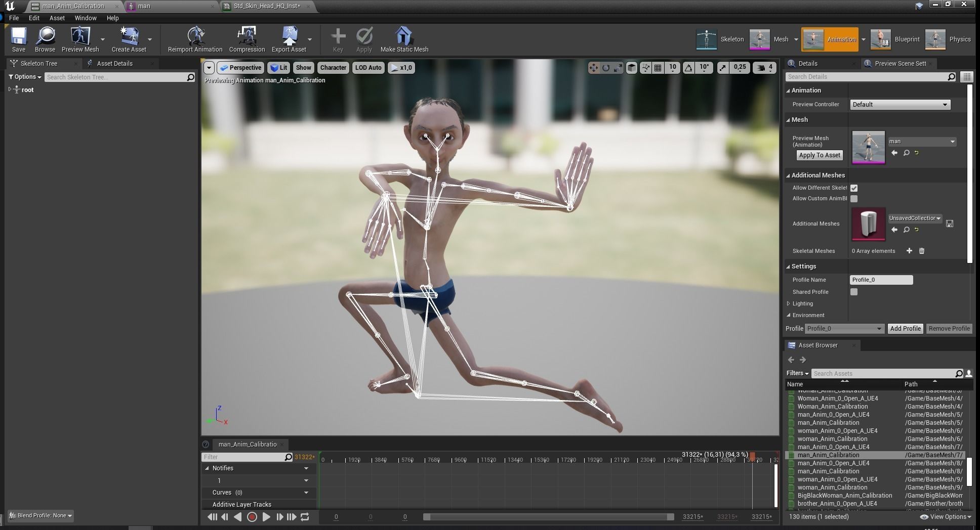
Task: Click Add Profile button
Action: [x=905, y=329]
